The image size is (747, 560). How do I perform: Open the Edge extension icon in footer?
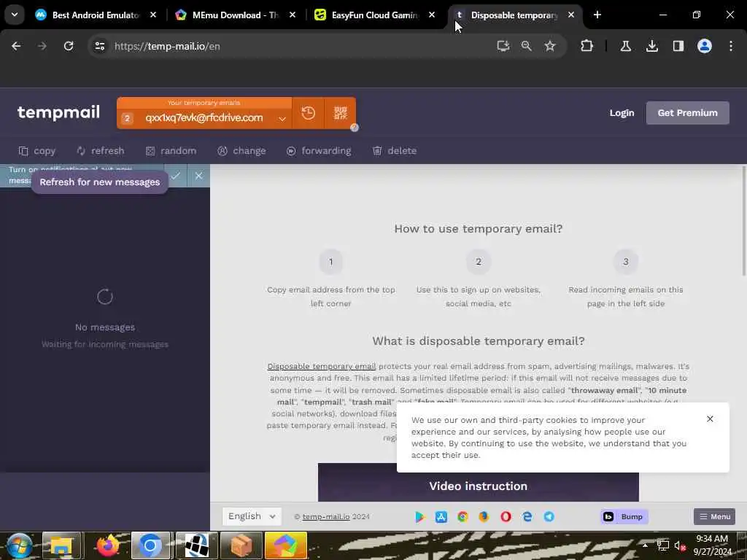[x=527, y=517]
